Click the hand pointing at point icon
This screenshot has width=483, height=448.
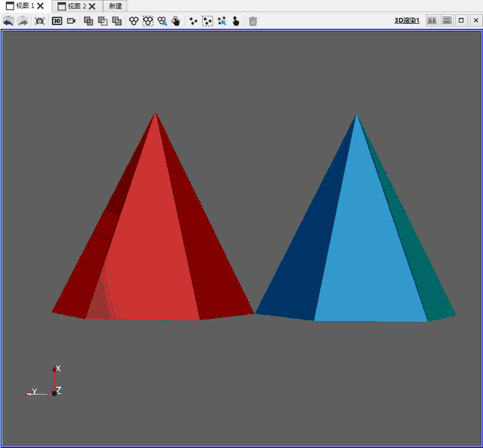point(236,21)
